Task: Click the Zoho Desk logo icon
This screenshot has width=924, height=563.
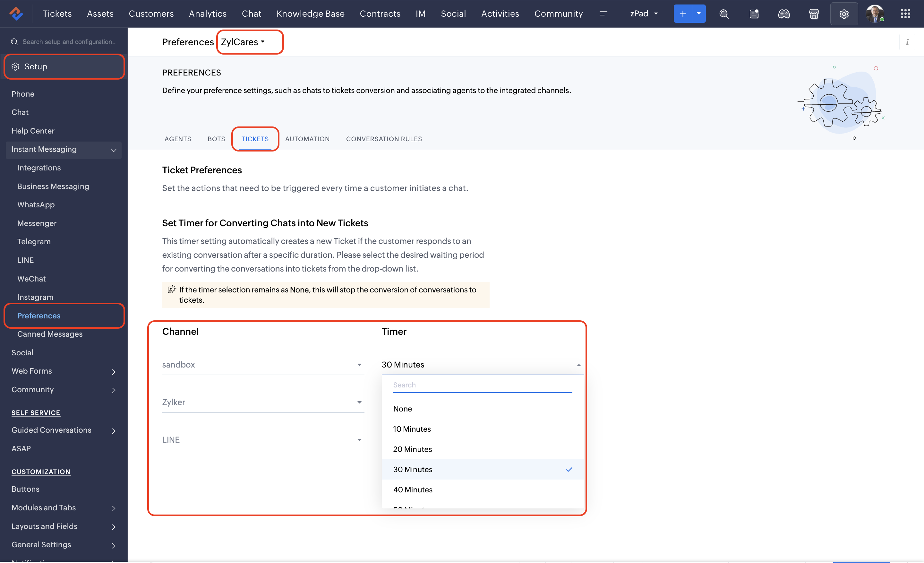Action: pyautogui.click(x=16, y=13)
